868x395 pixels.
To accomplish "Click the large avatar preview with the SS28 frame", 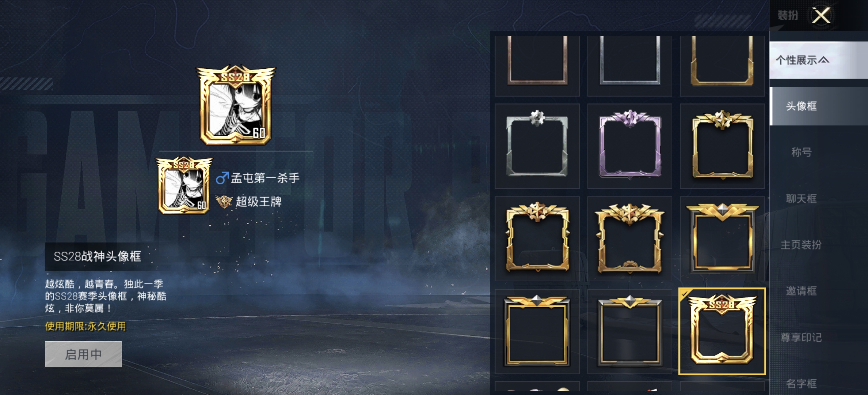I will coord(236,105).
